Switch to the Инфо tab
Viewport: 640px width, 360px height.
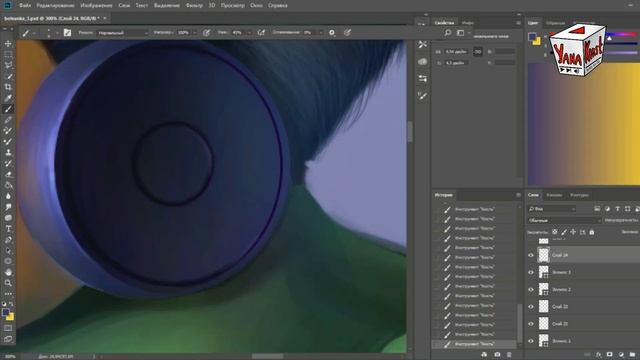coord(468,23)
